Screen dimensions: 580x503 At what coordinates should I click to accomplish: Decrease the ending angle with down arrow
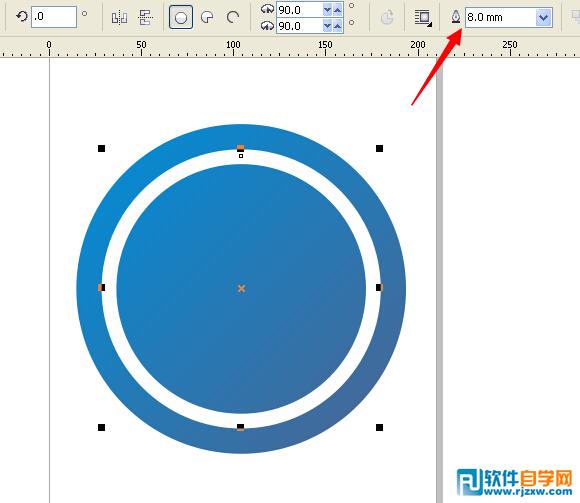tap(327, 26)
